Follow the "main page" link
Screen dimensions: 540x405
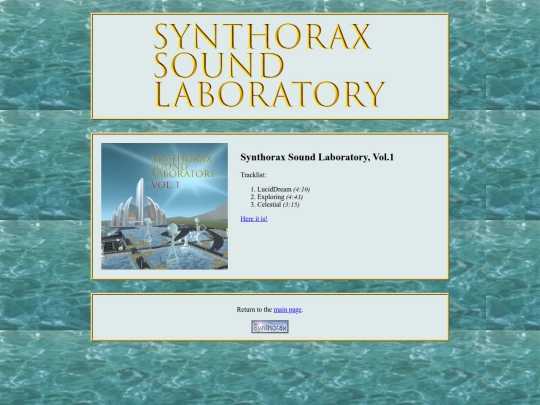click(288, 310)
